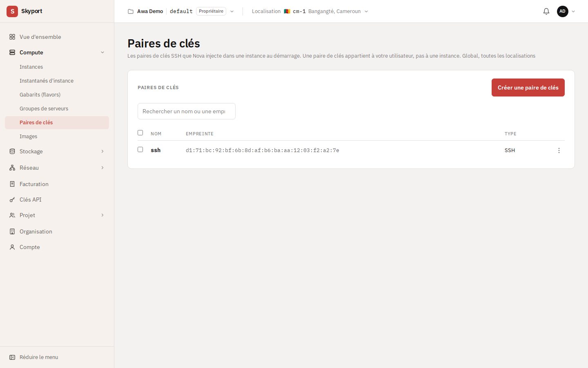Expand the Stockage section chevron
588x368 pixels.
point(102,151)
